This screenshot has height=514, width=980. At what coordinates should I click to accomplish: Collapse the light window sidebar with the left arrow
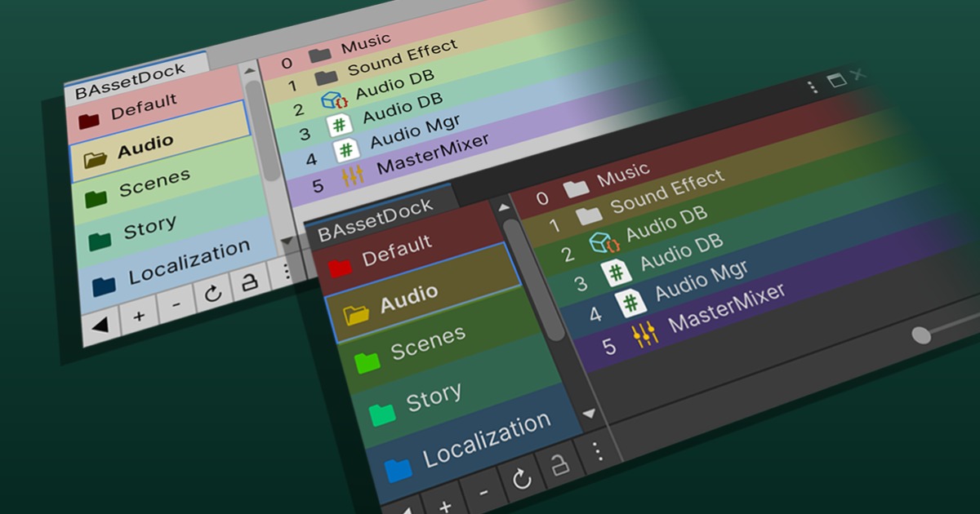click(x=100, y=326)
